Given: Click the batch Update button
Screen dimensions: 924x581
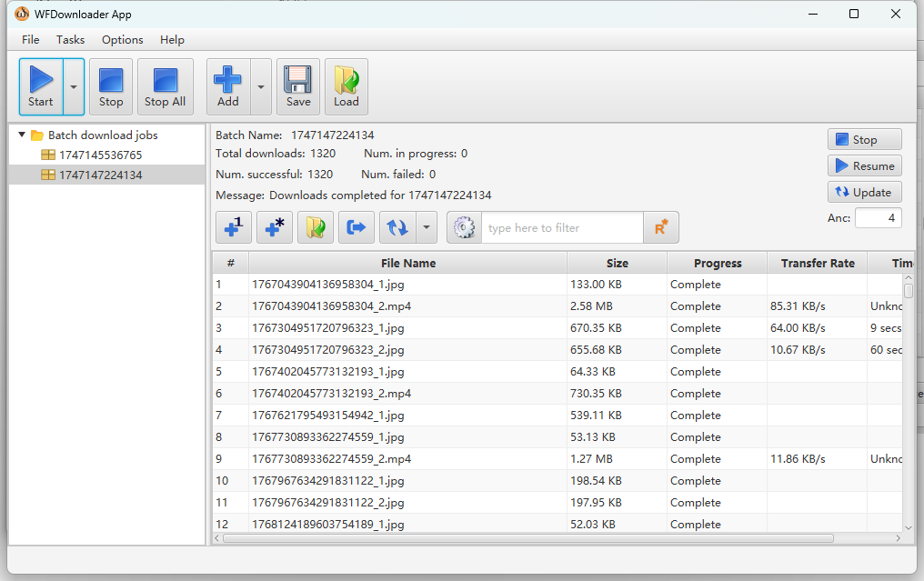Looking at the screenshot, I should pyautogui.click(x=865, y=192).
